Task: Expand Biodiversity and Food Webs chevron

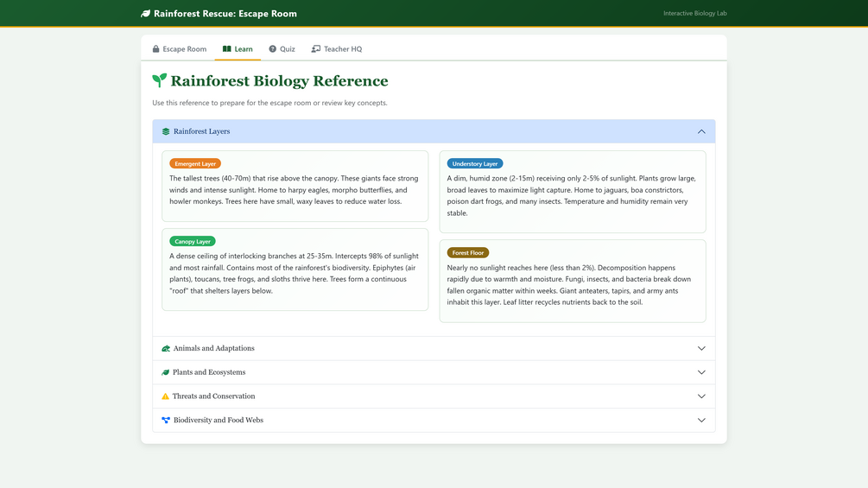Action: click(x=701, y=420)
